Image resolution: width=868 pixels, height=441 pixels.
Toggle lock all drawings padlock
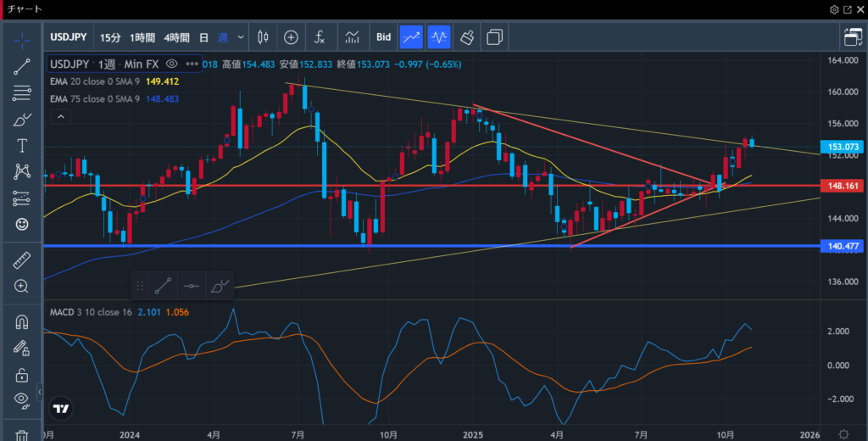(x=22, y=374)
